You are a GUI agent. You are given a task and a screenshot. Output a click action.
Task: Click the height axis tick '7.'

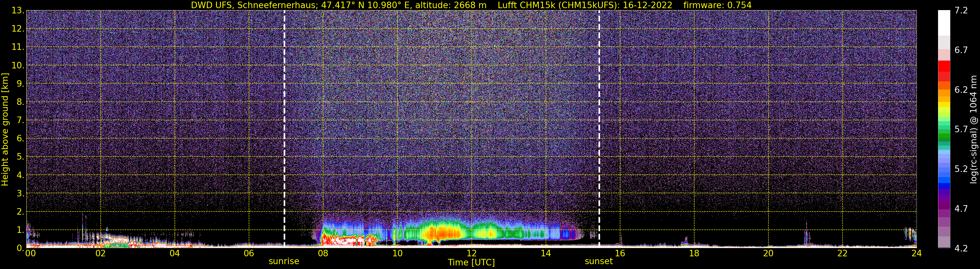(20, 120)
